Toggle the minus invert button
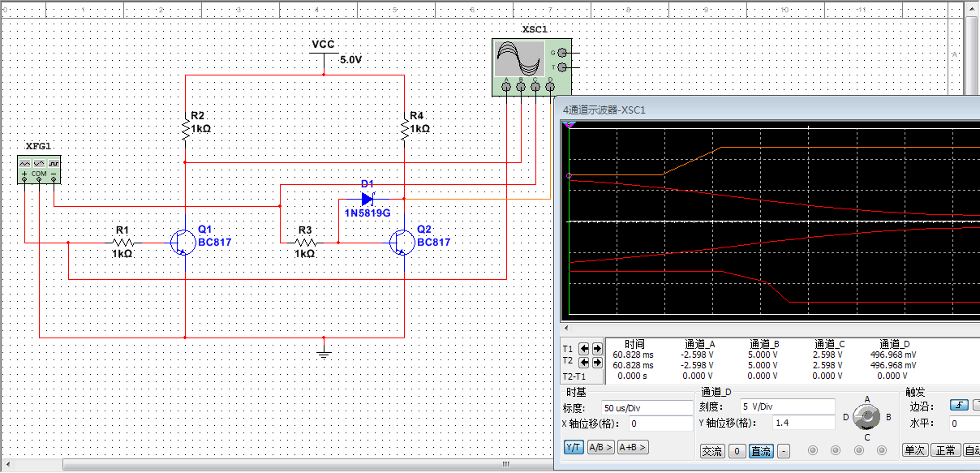The height and width of the screenshot is (473, 980). tap(784, 451)
